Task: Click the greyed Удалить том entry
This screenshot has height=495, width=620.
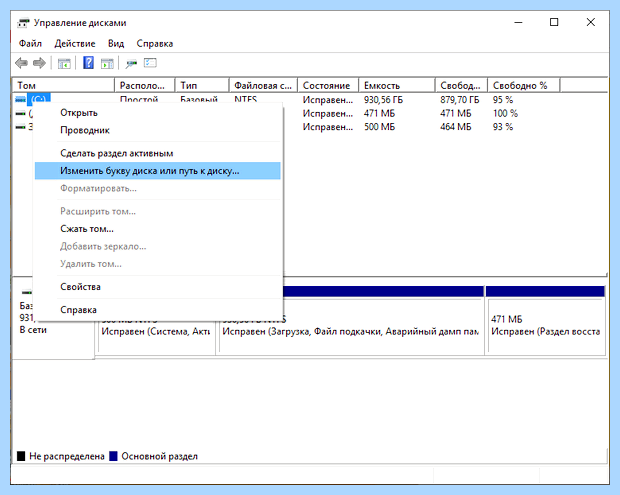Action: (x=158, y=264)
